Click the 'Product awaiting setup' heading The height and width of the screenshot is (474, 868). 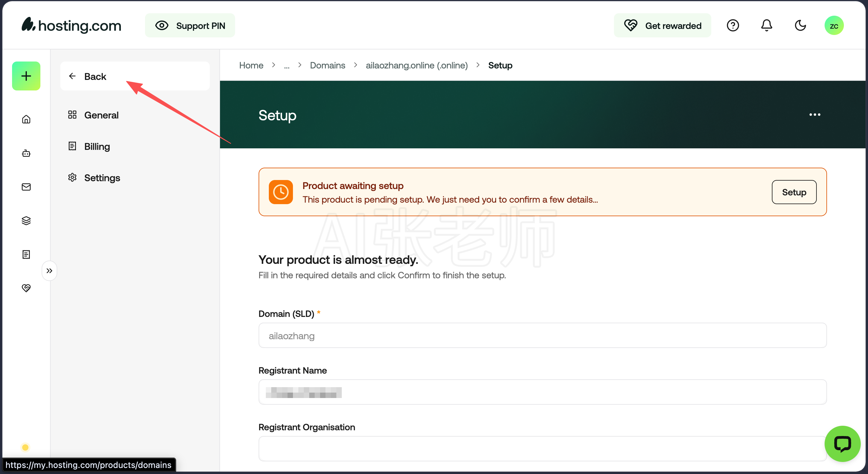point(353,185)
